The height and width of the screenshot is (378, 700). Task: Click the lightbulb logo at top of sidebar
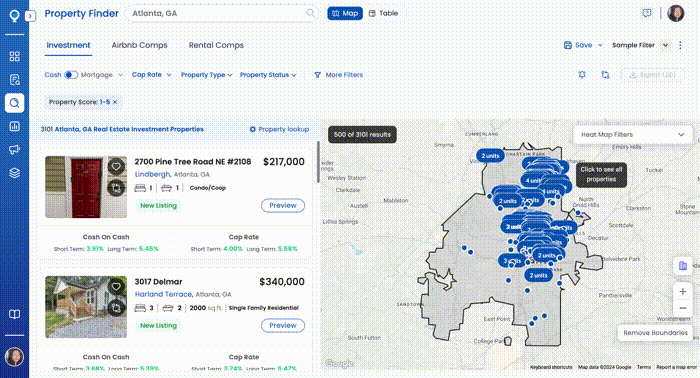pyautogui.click(x=14, y=16)
